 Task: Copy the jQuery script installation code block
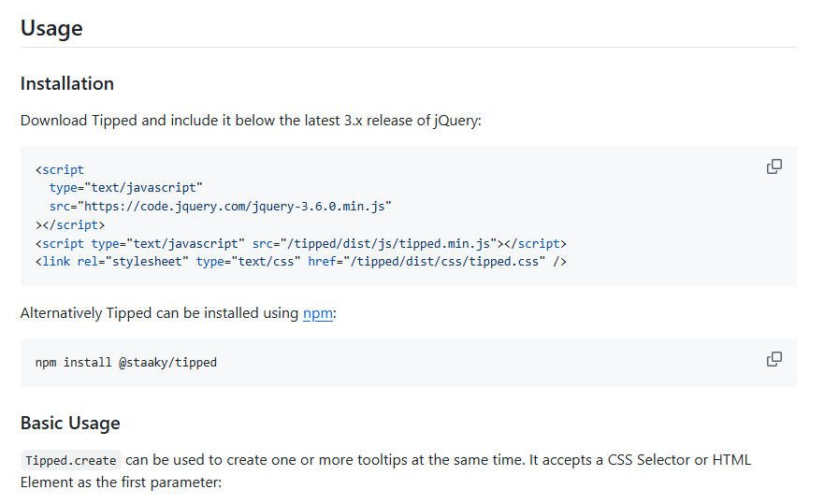pyautogui.click(x=773, y=166)
